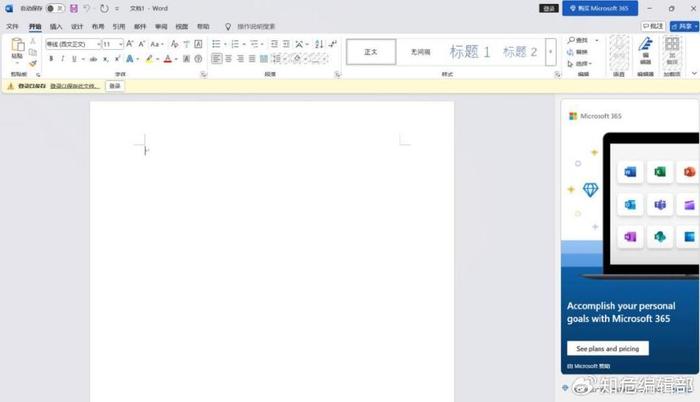
Task: Apply the Heading 2 style
Action: (520, 52)
